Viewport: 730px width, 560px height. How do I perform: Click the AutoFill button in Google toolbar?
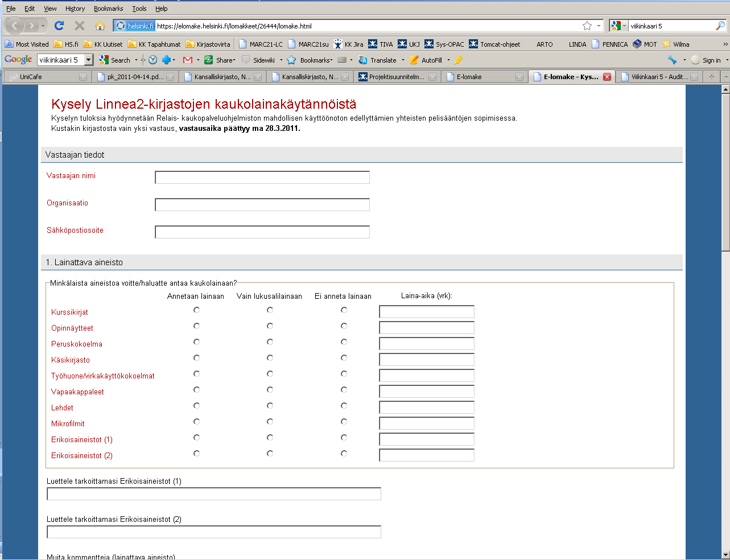(426, 60)
